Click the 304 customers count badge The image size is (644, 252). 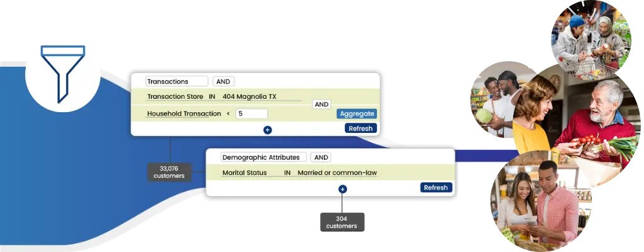tap(342, 222)
